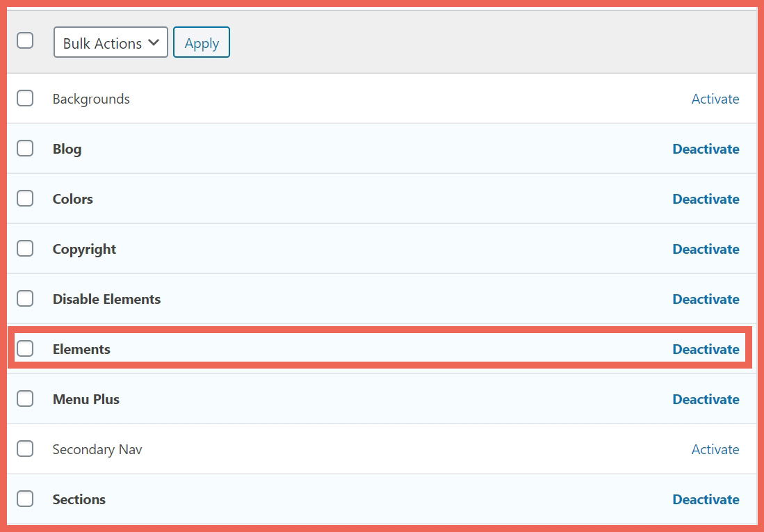
Task: Check the checkbox next to Disable Elements
Action: coord(25,298)
